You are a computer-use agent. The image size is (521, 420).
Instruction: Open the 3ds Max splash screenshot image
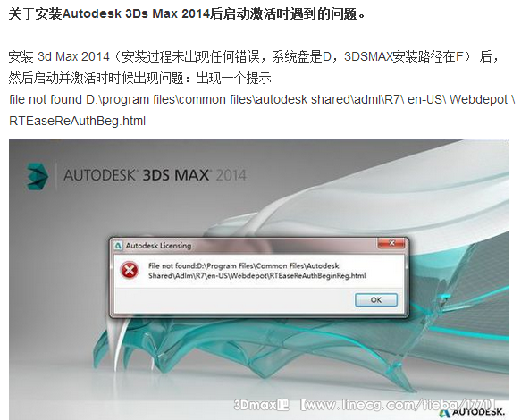click(x=259, y=279)
